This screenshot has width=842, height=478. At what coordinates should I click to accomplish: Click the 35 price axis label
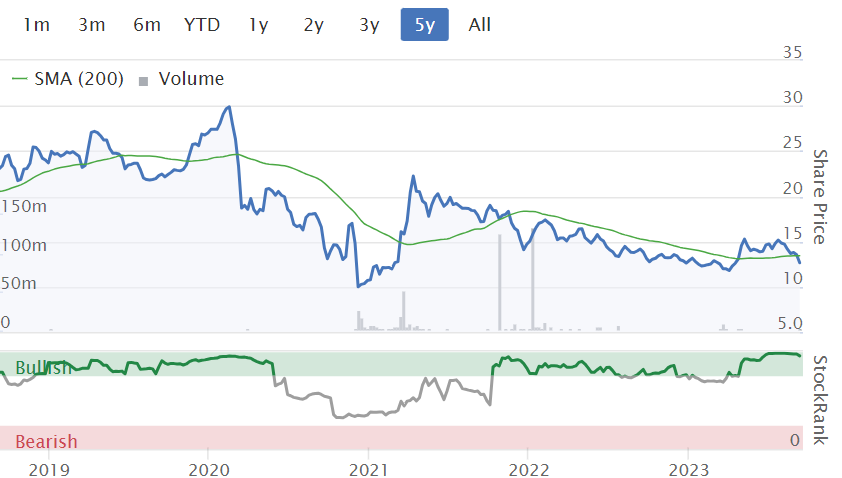click(792, 53)
